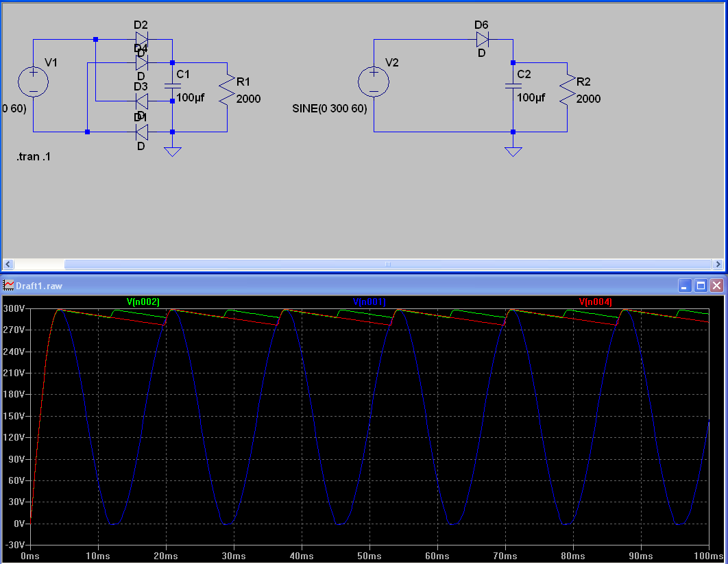
Task: Click the Draft1.raw window icon
Action: click(x=8, y=286)
